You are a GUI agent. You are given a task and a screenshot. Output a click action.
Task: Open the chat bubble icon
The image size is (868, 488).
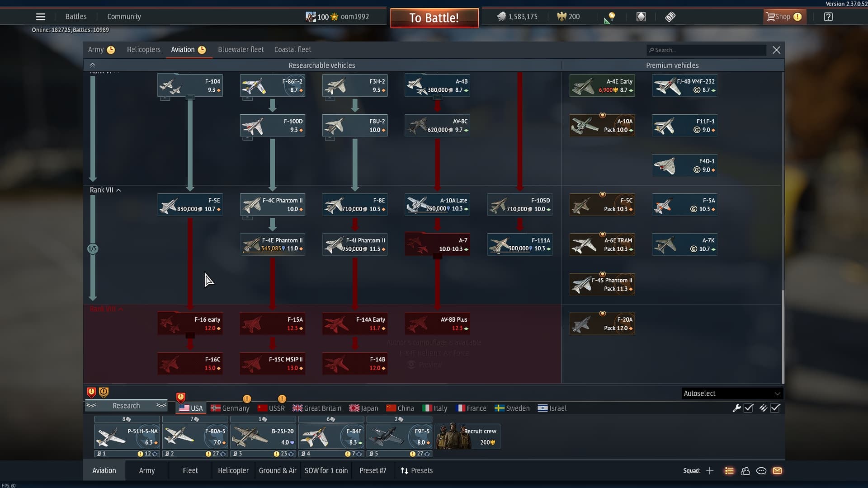coord(761,471)
